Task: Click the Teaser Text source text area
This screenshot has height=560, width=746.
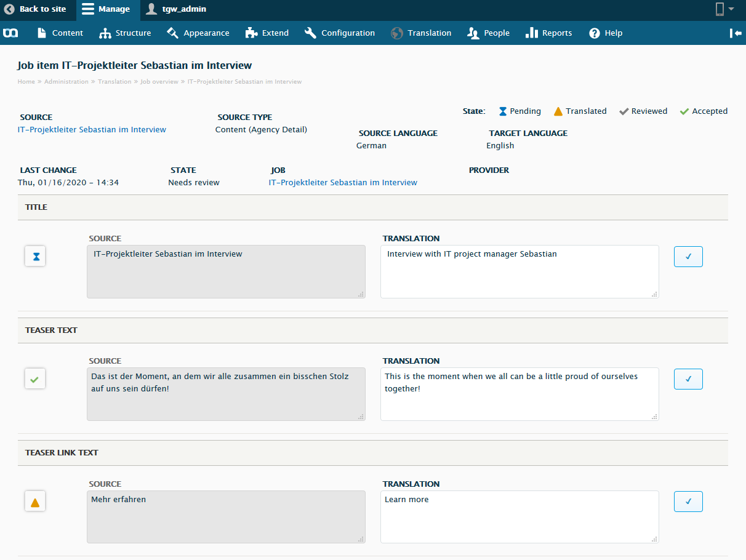Action: coord(226,394)
